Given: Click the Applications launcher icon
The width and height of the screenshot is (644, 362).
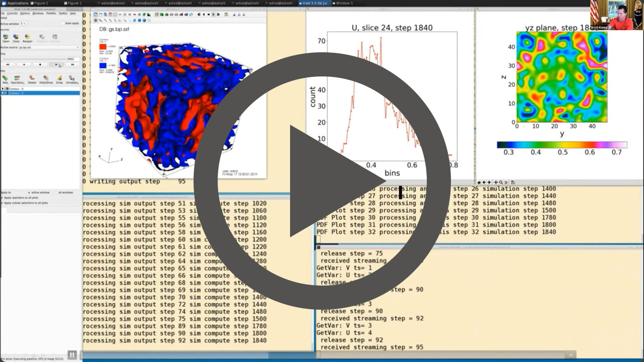Looking at the screenshot, I should point(4,3).
